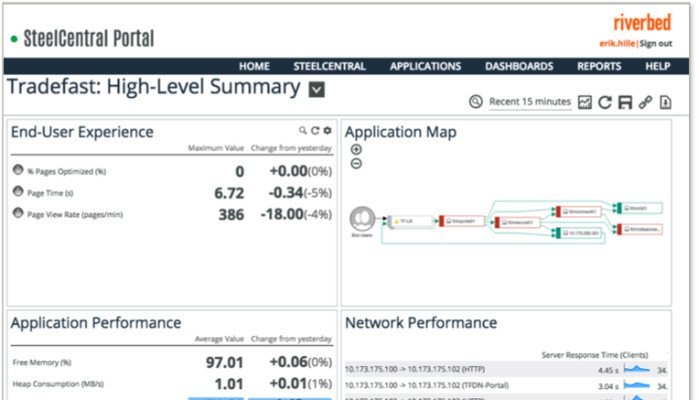Open the HELP menu

pos(658,66)
